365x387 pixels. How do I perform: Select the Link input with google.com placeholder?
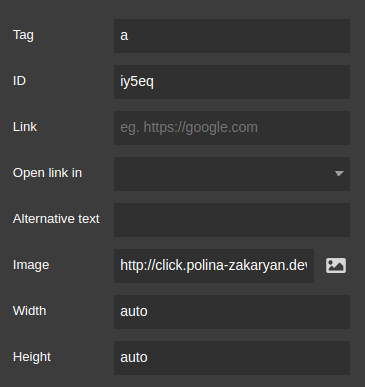coord(232,128)
